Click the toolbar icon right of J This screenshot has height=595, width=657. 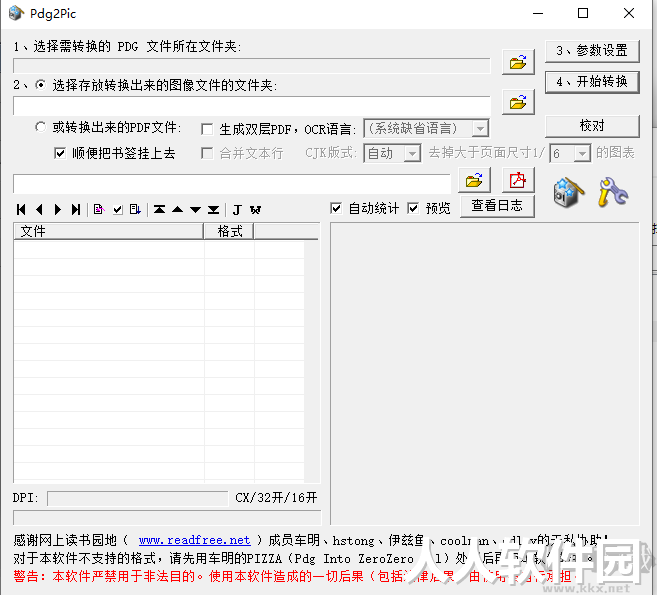click(x=255, y=210)
